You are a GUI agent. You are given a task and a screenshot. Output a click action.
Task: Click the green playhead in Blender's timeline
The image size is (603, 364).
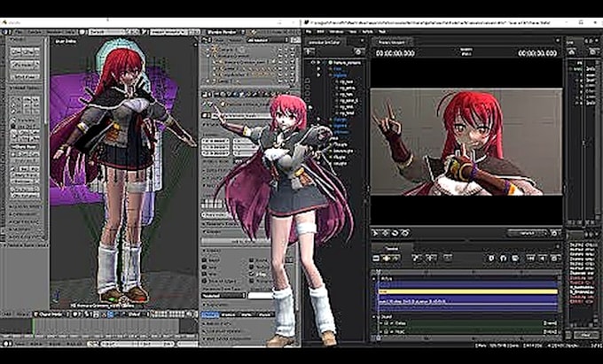point(34,327)
